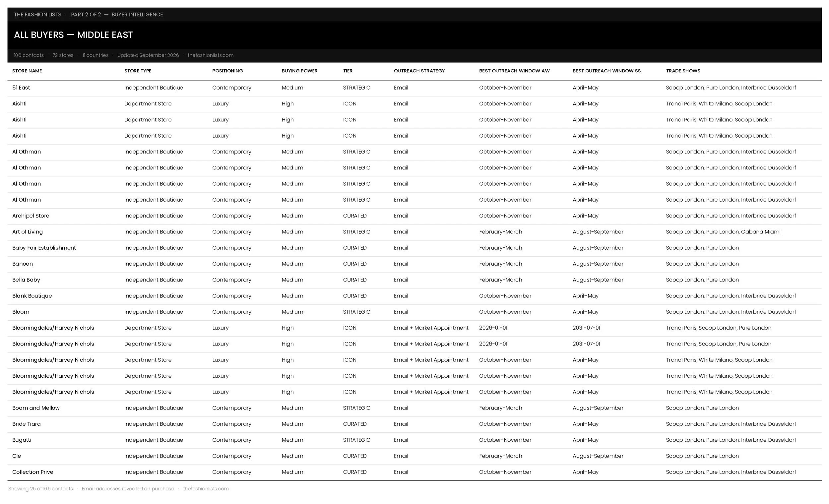The image size is (829, 504).
Task: Click the CURATED tier in the Collection Prive row
Action: click(x=354, y=472)
